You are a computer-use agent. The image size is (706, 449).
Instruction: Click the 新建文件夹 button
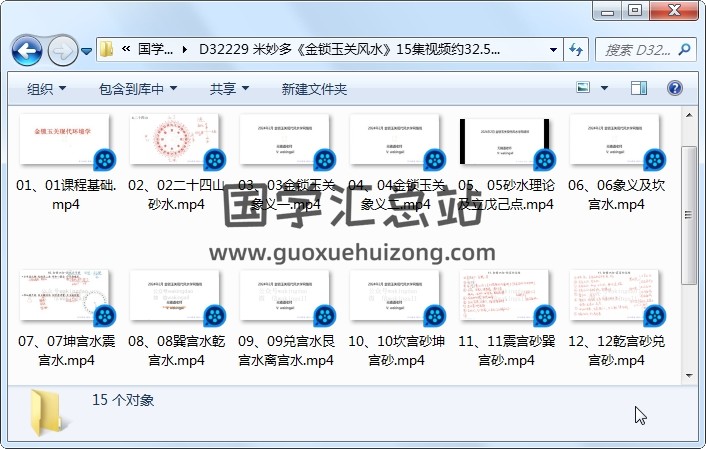(314, 89)
